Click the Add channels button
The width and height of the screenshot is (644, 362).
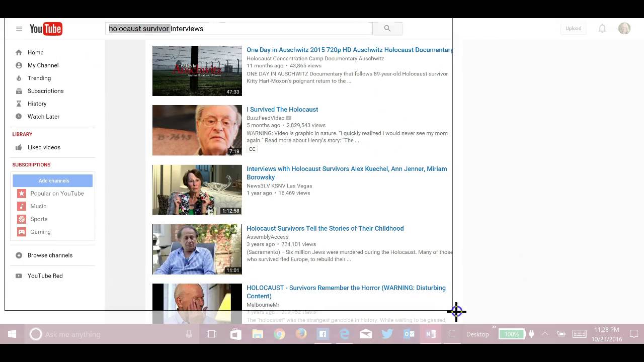(x=53, y=180)
